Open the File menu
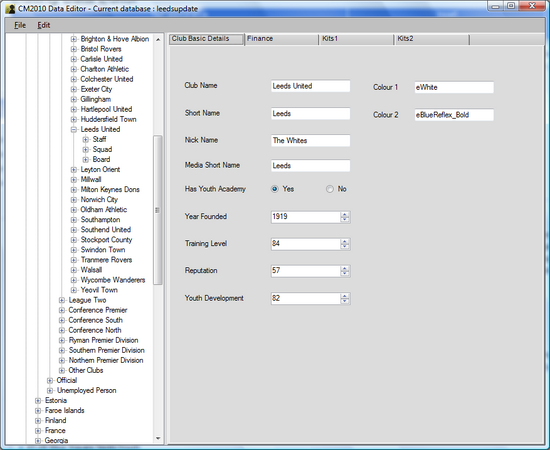Screen dimensions: 550x450 pos(20,25)
